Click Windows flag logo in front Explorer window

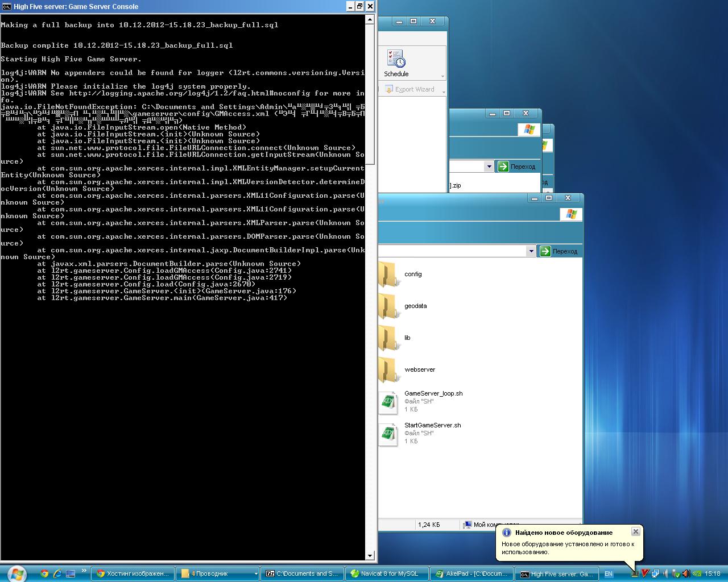coord(571,214)
